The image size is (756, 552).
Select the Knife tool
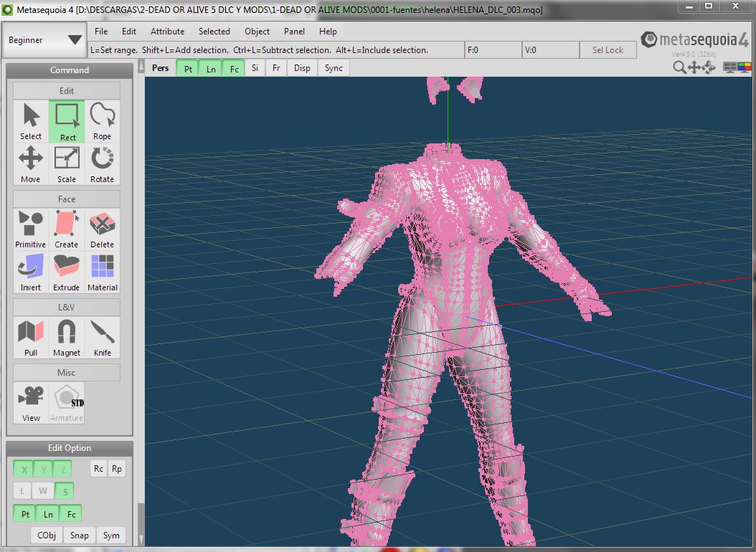(102, 337)
